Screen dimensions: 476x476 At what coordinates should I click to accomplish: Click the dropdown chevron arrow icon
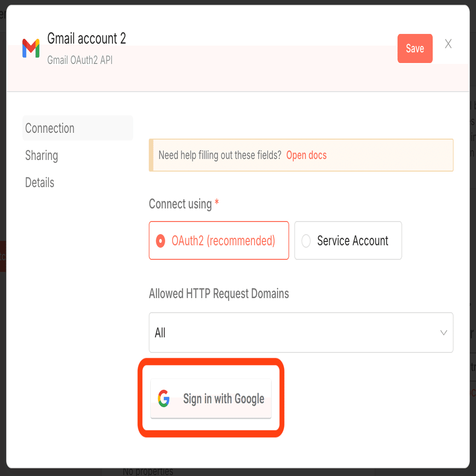point(443,333)
